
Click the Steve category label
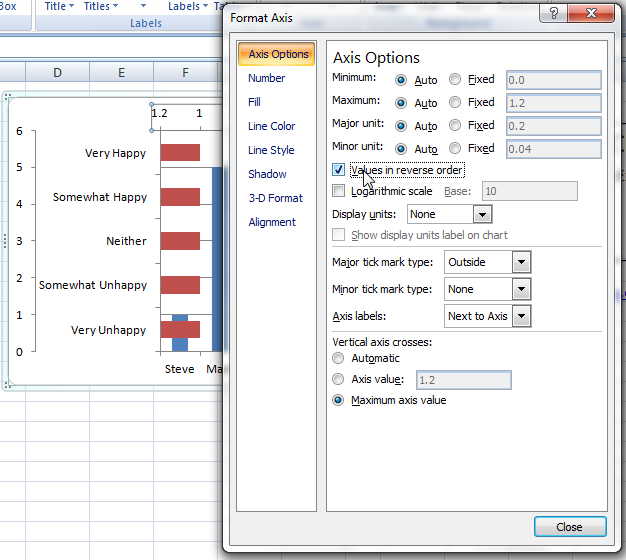[179, 369]
